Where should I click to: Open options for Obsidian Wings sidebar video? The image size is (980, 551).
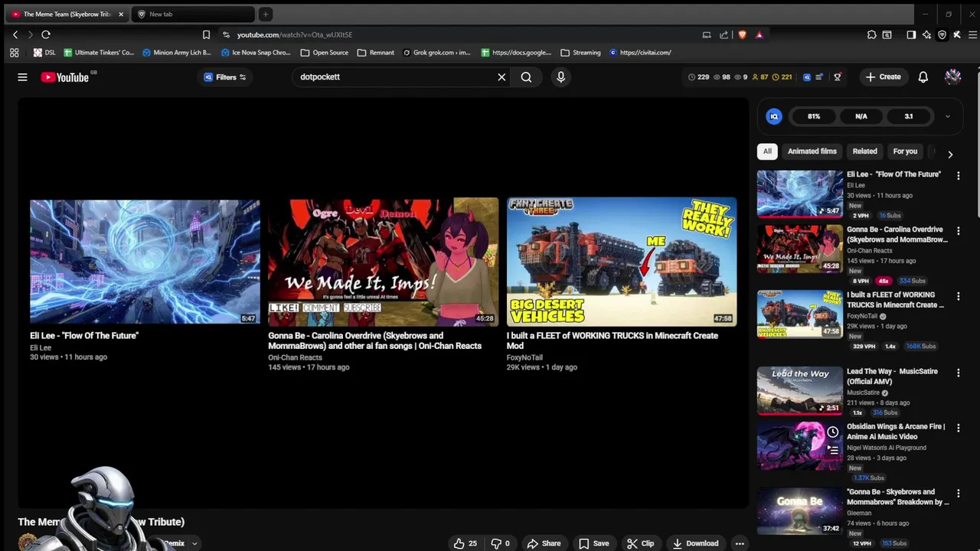point(958,428)
